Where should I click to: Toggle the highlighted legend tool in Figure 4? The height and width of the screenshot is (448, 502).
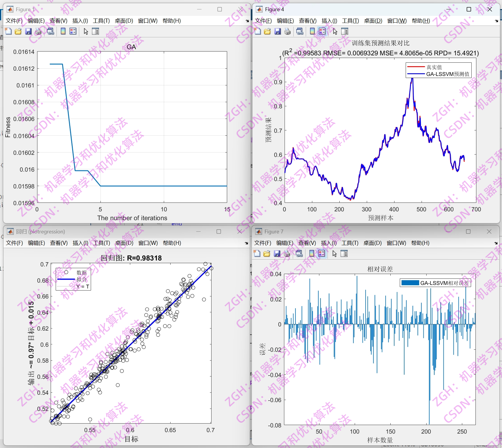[x=322, y=31]
